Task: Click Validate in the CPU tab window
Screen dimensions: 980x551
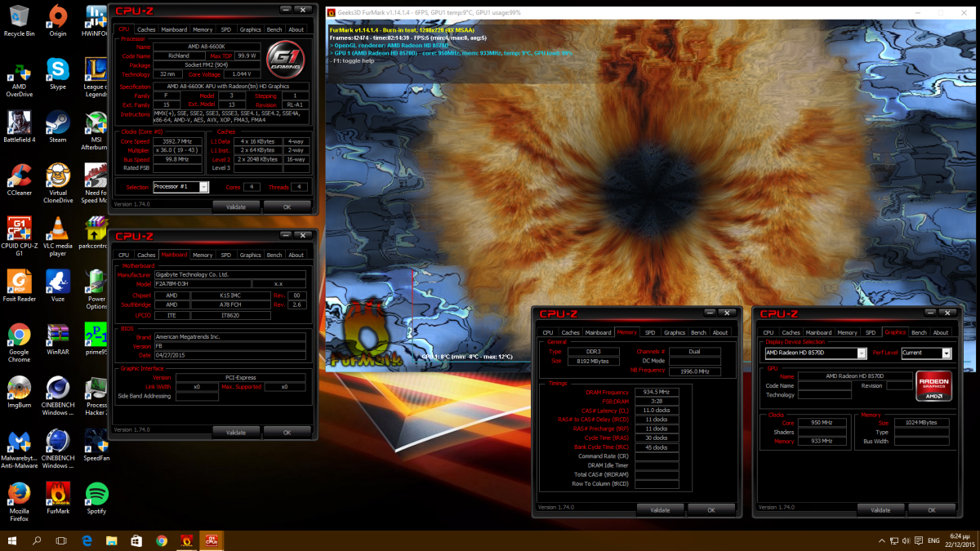Action: coord(236,207)
